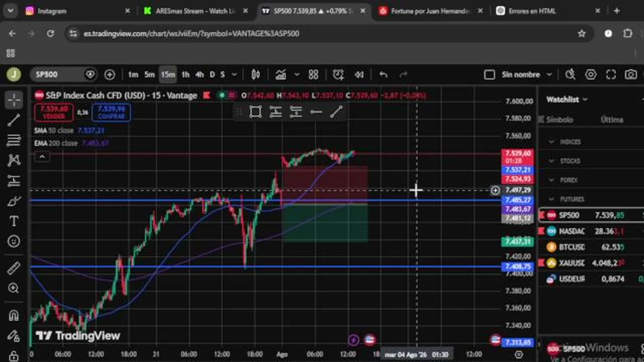This screenshot has width=644, height=362.
Task: Take a chart snapshot with the camera
Action: coord(631,74)
